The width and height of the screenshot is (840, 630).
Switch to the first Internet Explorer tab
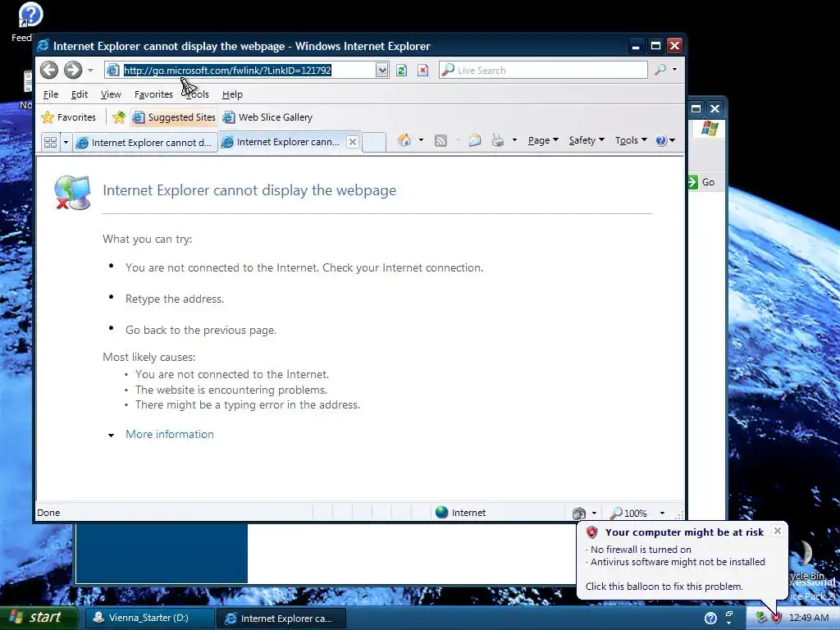144,143
